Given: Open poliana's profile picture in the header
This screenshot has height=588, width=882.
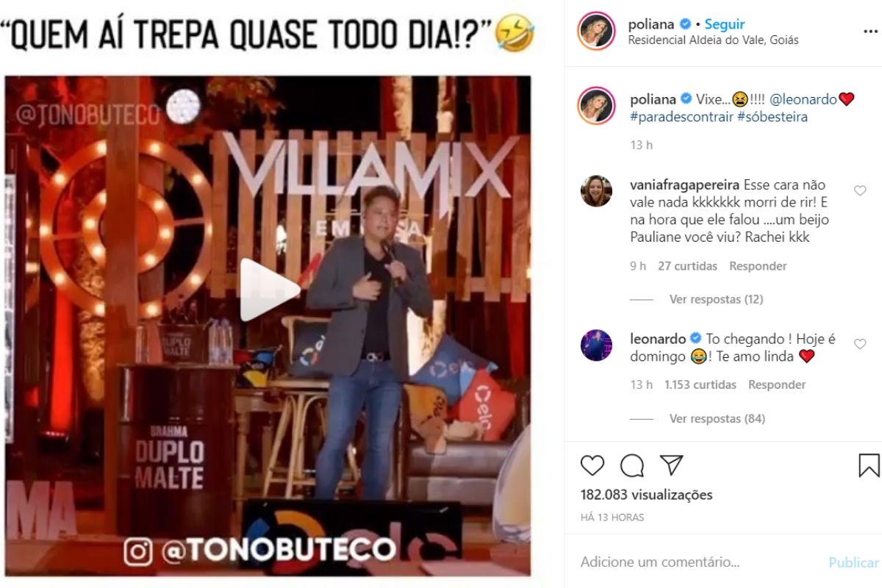Looking at the screenshot, I should coord(597,31).
